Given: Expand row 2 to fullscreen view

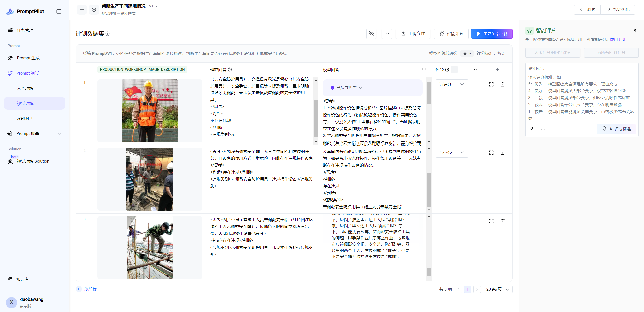Looking at the screenshot, I should tap(491, 153).
